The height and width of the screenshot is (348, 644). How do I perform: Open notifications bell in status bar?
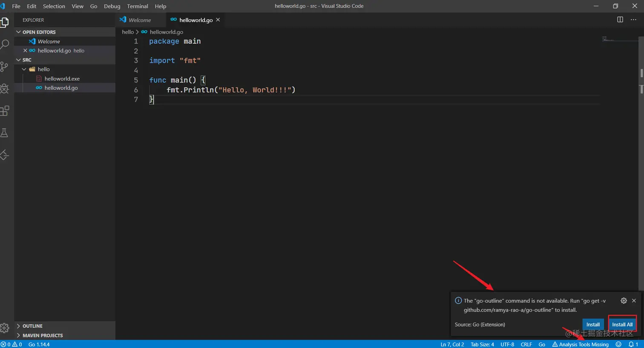[x=633, y=344]
